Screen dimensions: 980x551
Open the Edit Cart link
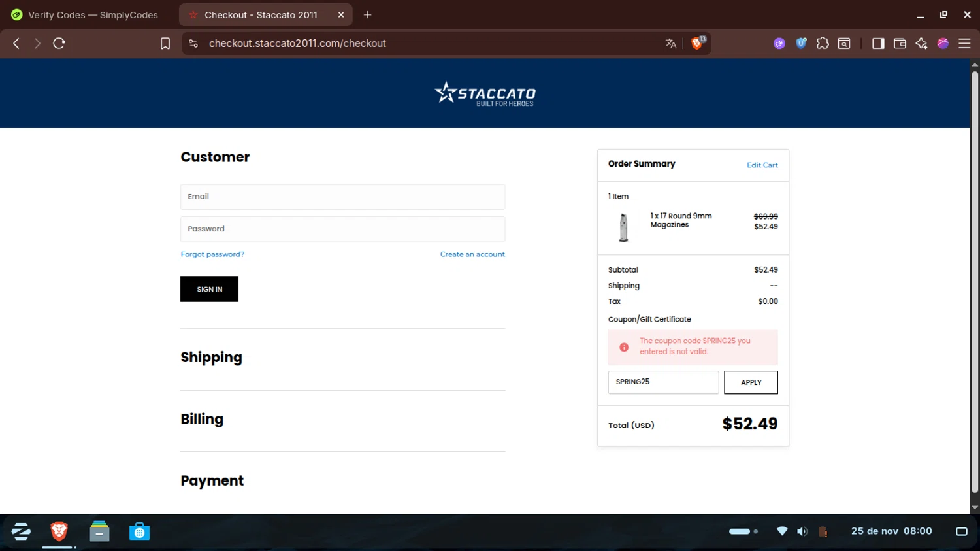[762, 165]
